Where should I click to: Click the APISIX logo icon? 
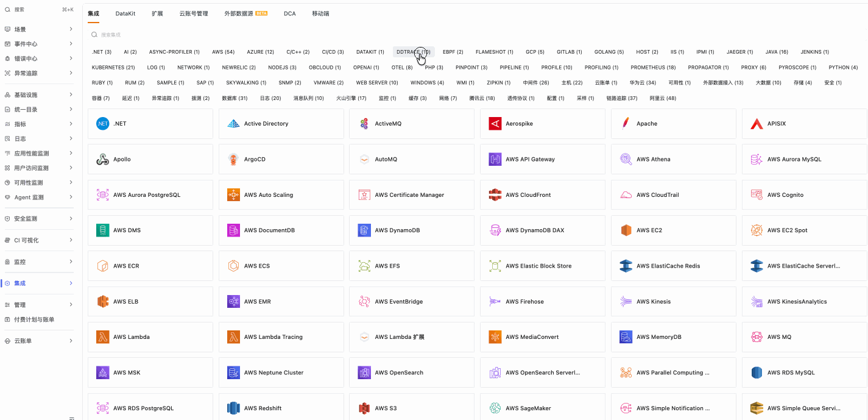coord(757,124)
